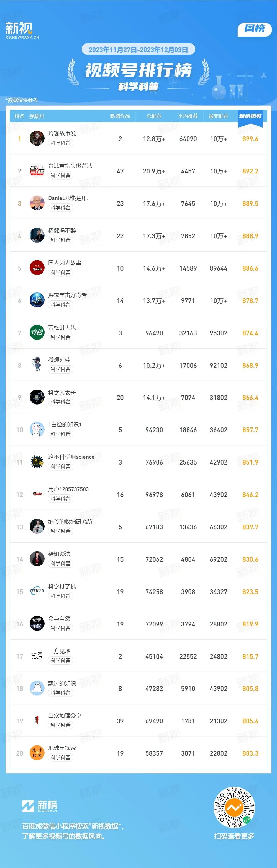Select the 地球探索 orange avatar
The width and height of the screenshot is (277, 868).
click(37, 753)
